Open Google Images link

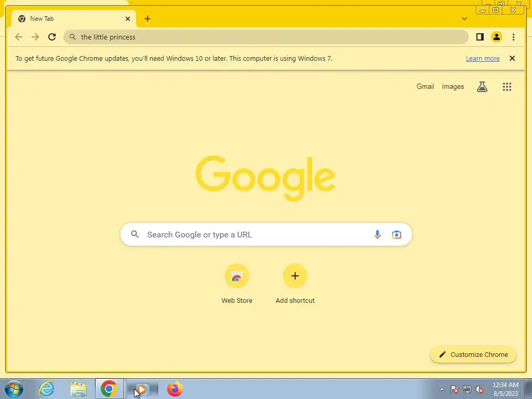(x=453, y=87)
